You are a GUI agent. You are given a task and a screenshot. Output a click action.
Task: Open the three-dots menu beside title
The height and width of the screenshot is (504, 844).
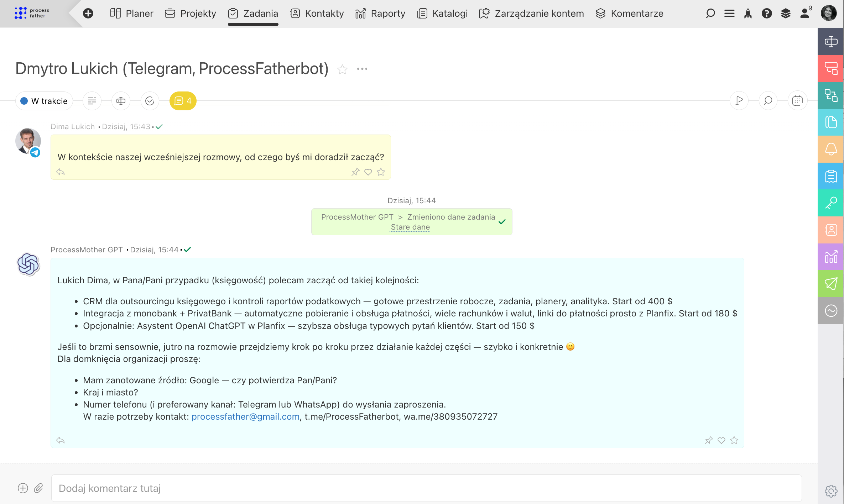(x=362, y=69)
